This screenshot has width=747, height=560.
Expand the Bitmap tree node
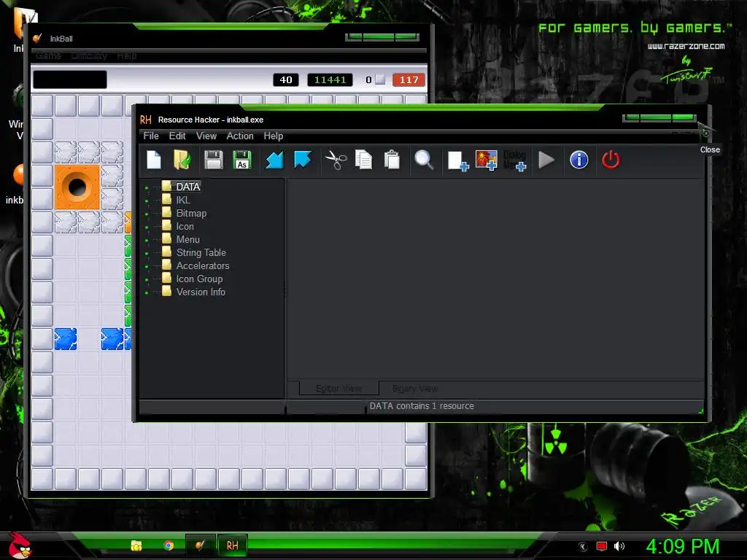click(147, 214)
